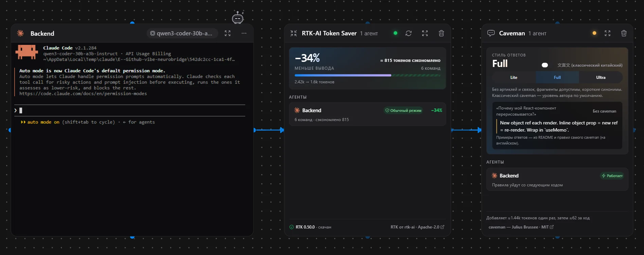This screenshot has height=255, width=644.
Task: Delete the Caveman node with trash icon
Action: pos(624,33)
